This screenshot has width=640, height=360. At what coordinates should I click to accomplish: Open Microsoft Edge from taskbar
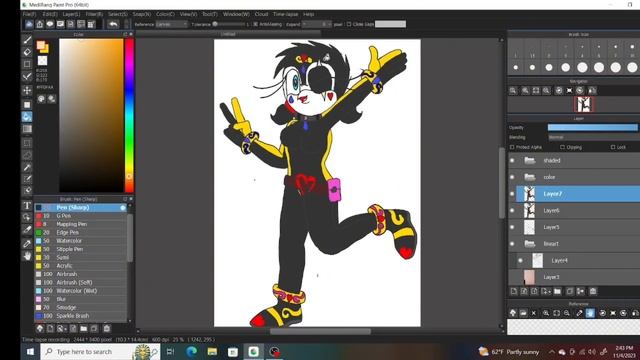(191, 352)
